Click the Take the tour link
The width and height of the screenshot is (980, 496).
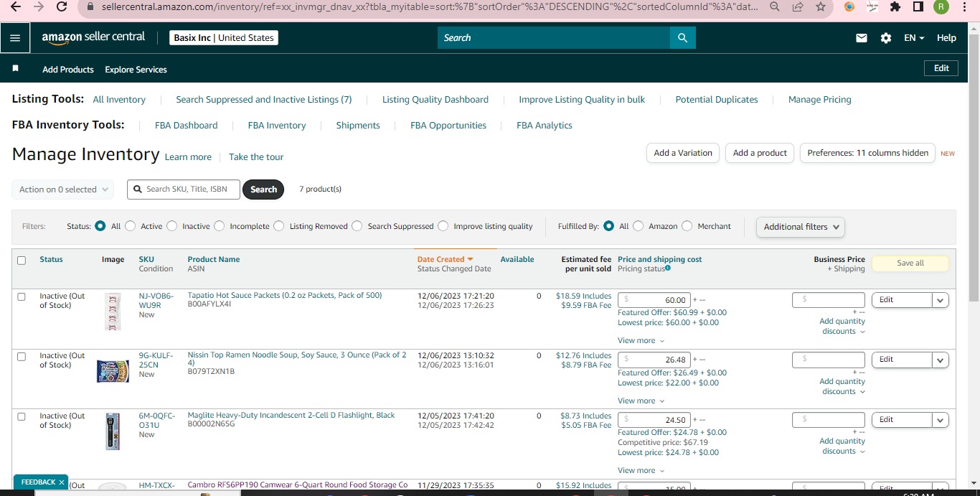256,157
